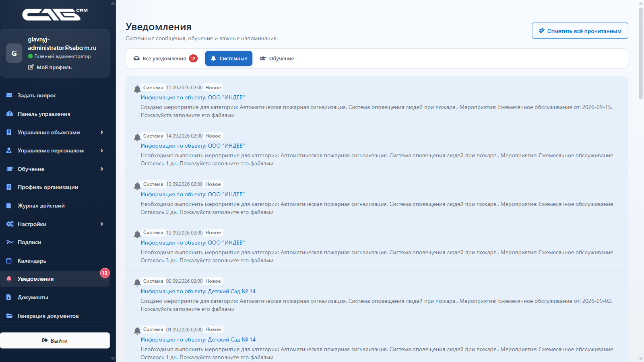The width and height of the screenshot is (644, 362).
Task: Open Панель управления menu item
Action: [x=55, y=114]
